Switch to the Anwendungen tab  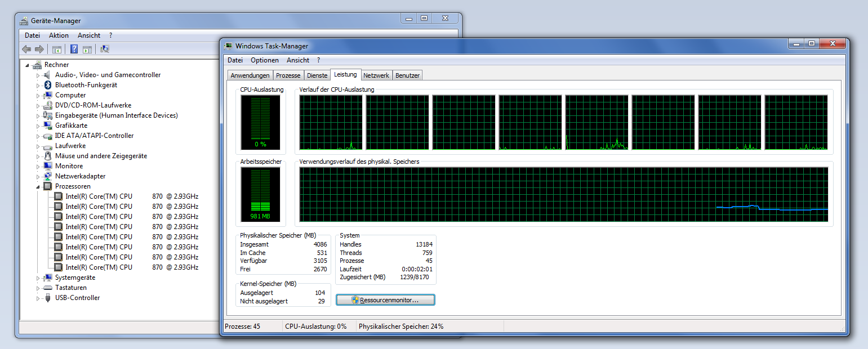(250, 75)
